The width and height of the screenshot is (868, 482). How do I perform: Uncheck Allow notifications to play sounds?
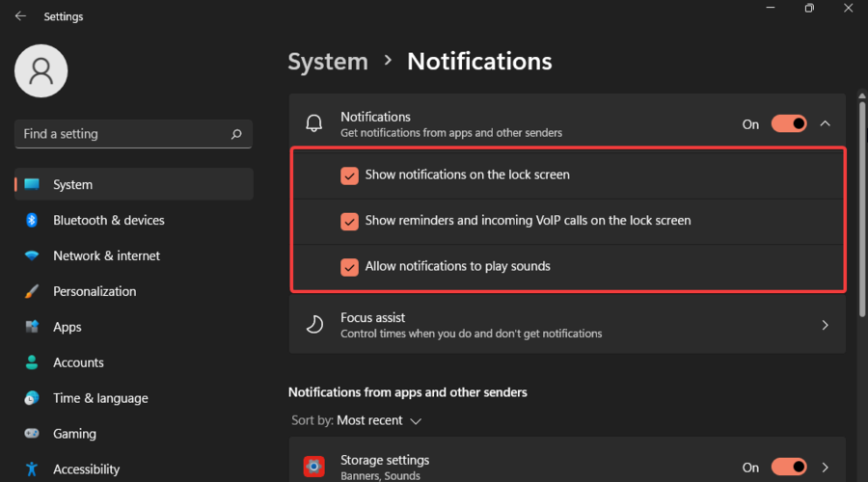[349, 266]
